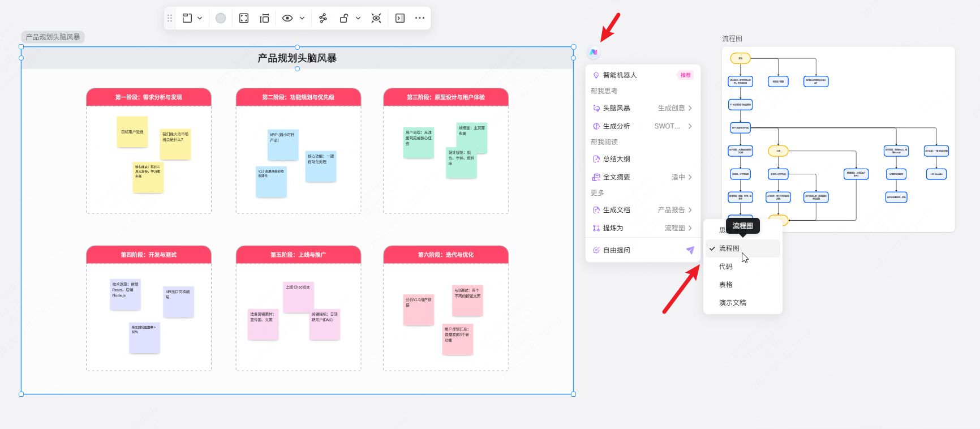This screenshot has height=429, width=980.
Task: Expand the visibility options arrow
Action: coord(302,18)
